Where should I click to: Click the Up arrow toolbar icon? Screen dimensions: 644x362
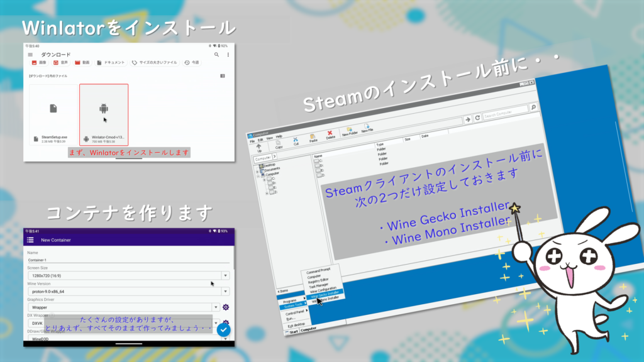pos(258,148)
